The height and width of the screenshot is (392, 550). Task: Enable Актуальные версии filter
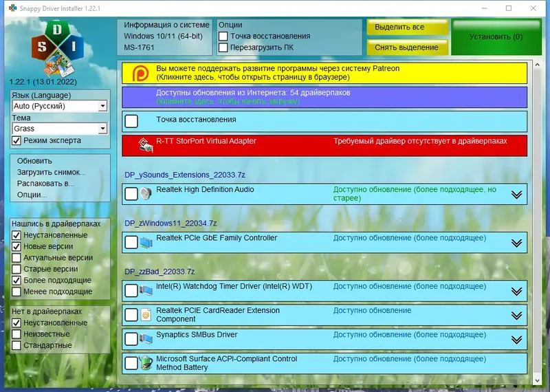tap(16, 258)
